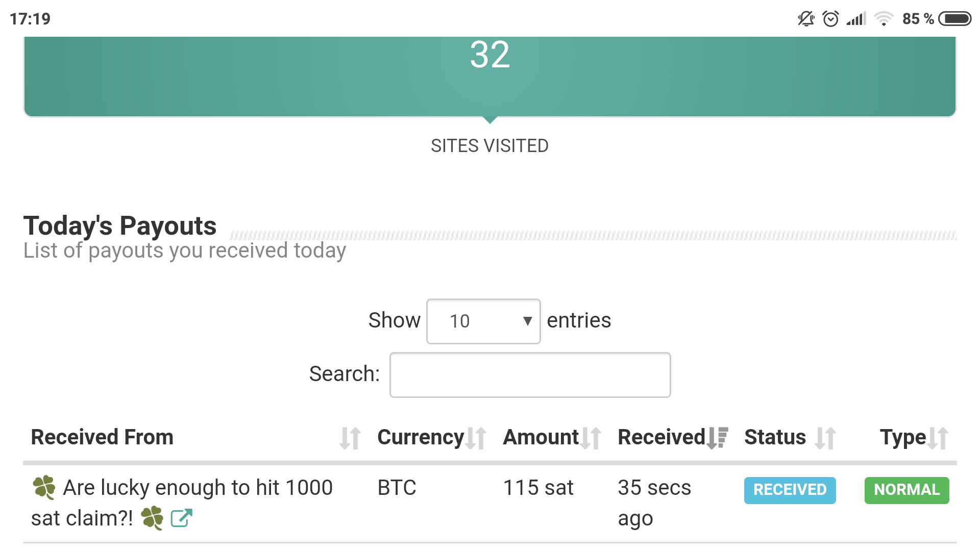Tap the battery indicator icon

(955, 19)
